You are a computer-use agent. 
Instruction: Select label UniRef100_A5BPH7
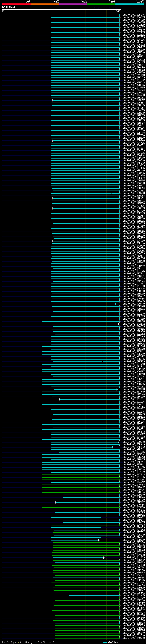coord(134,47)
